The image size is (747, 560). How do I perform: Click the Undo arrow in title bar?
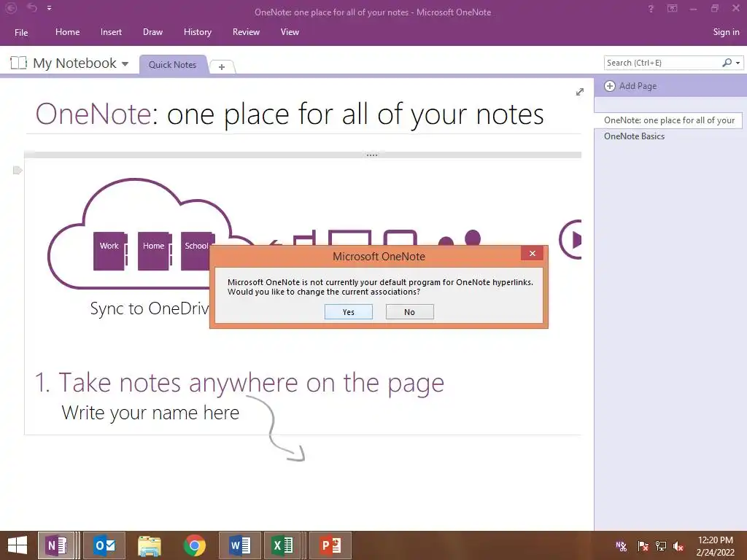pyautogui.click(x=32, y=7)
